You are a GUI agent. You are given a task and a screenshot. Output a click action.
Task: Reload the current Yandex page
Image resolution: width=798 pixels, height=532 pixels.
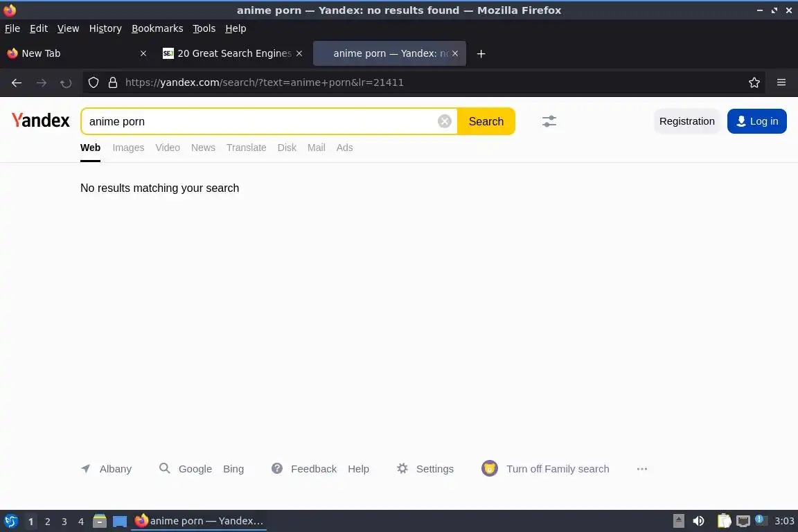(x=66, y=82)
